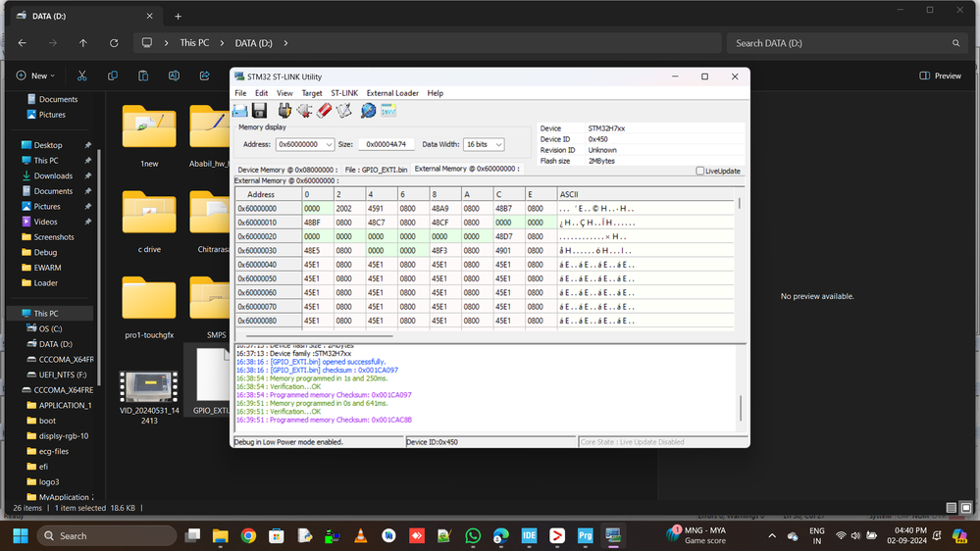
Task: Click Explorer Up directory arrow
Action: pos(83,43)
